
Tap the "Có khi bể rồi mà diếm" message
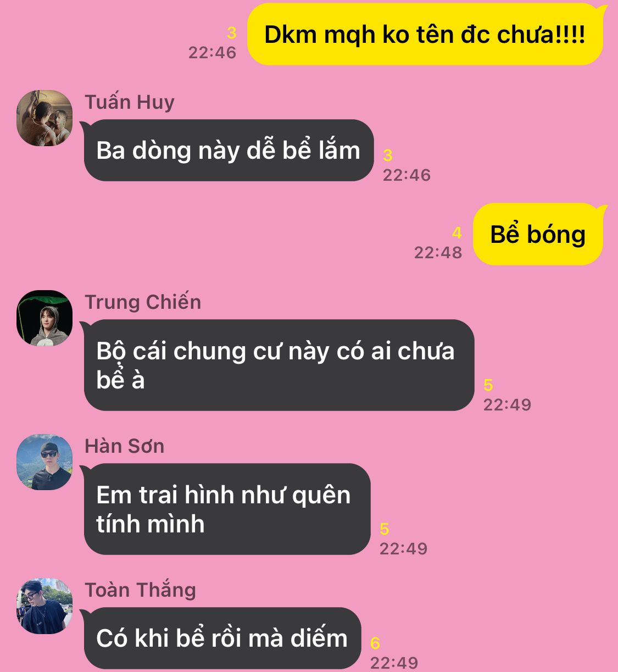pyautogui.click(x=222, y=638)
